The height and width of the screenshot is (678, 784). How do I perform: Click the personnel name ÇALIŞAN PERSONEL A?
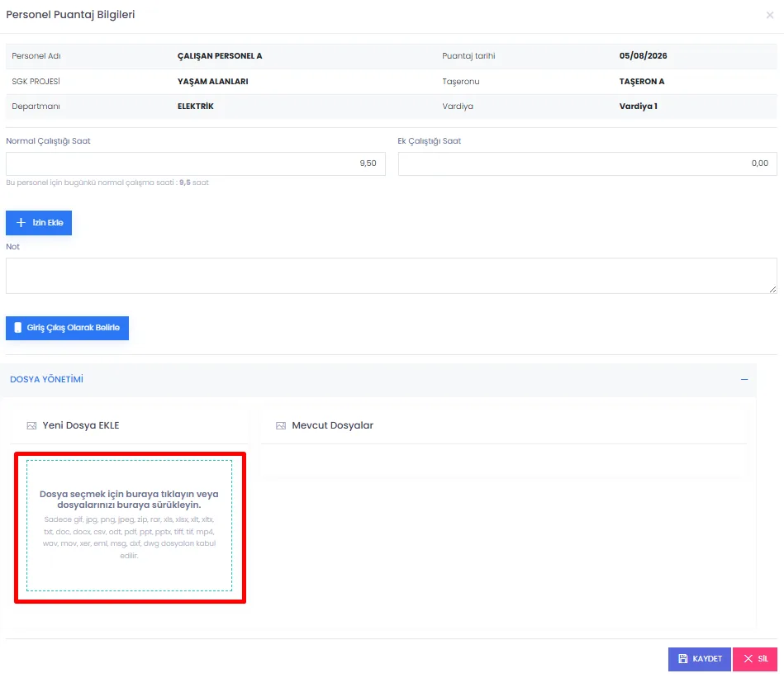tap(220, 56)
